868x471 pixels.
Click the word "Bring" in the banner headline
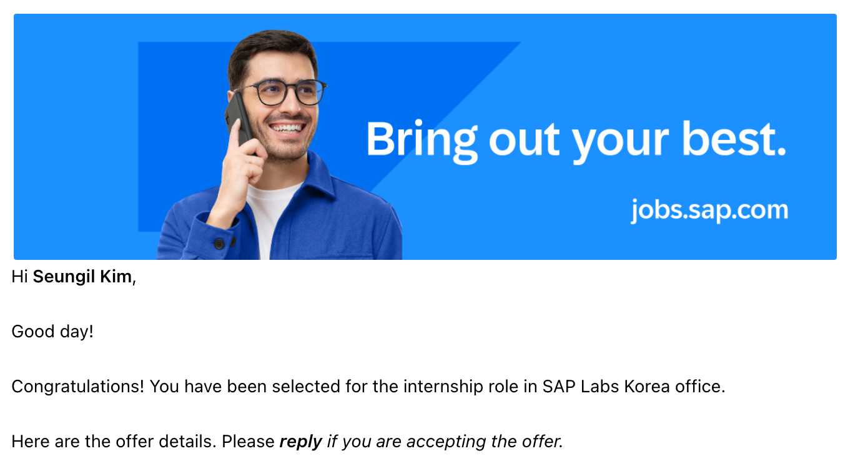[421, 139]
